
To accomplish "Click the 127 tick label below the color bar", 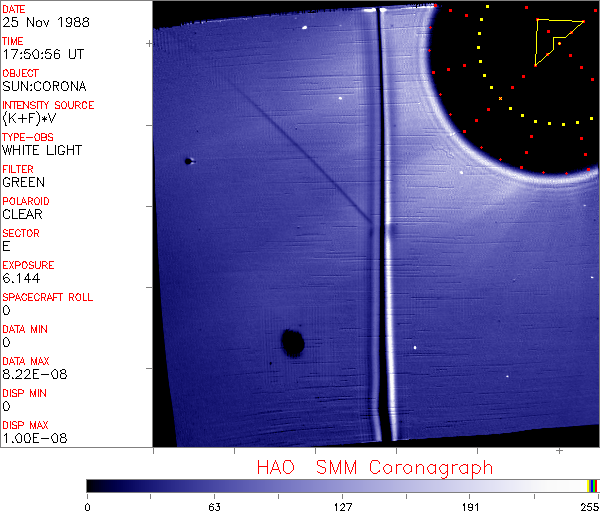I will pos(342,505).
